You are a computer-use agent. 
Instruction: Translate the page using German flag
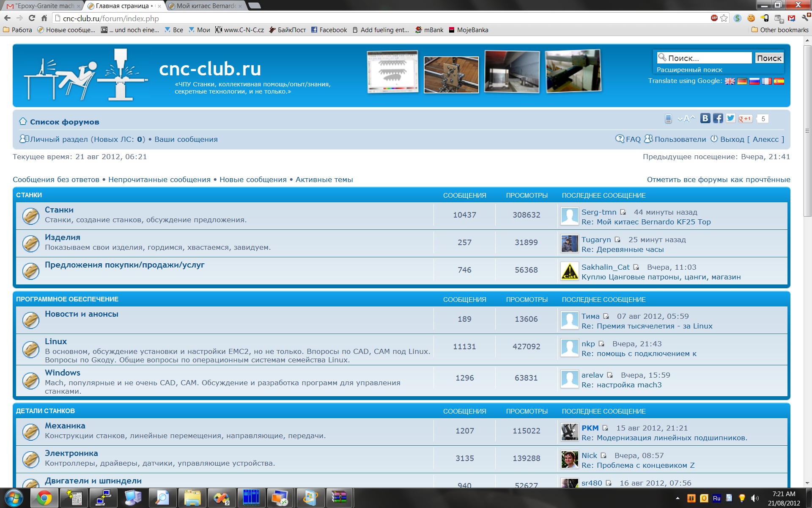742,81
